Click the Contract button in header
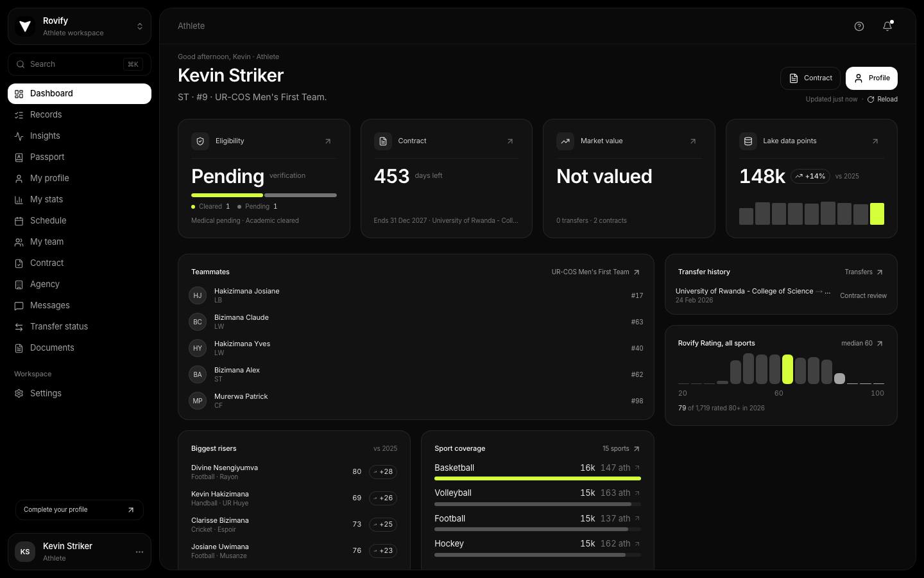The width and height of the screenshot is (924, 578). pyautogui.click(x=810, y=78)
